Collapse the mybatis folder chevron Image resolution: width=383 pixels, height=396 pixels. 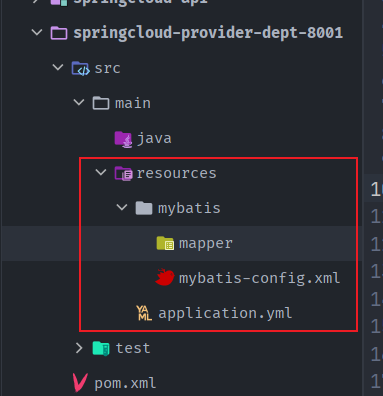point(122,207)
